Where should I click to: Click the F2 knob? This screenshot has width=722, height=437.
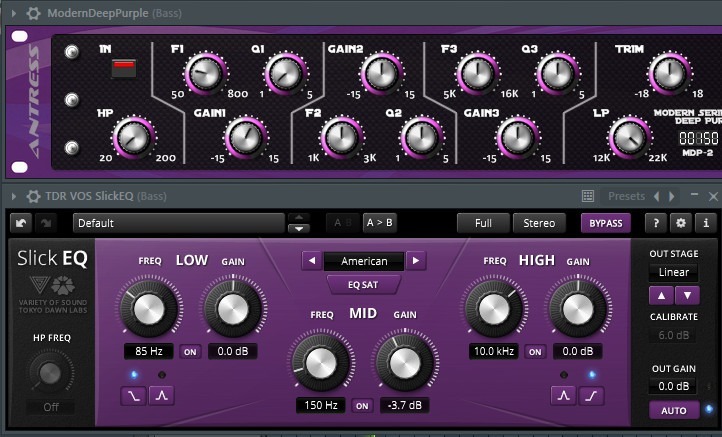(342, 138)
